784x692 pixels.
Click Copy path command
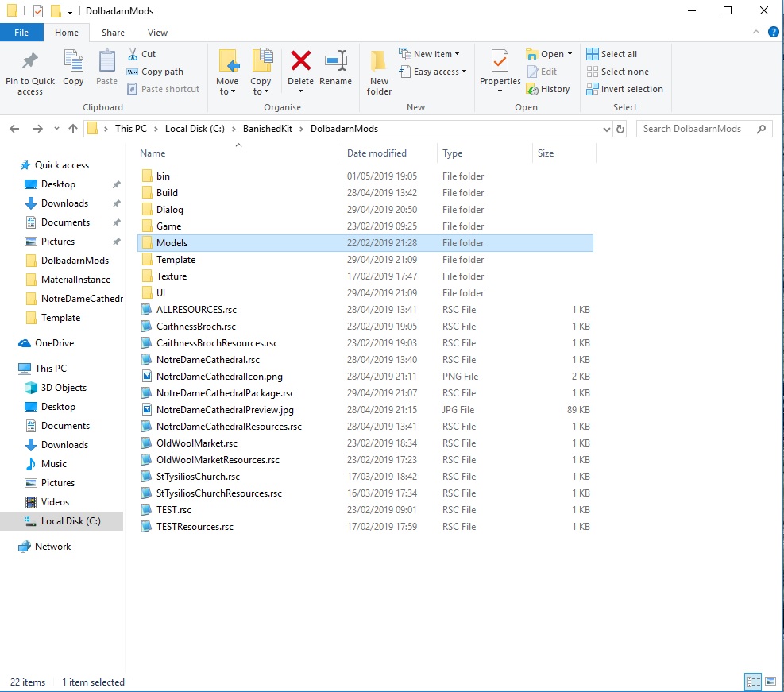[155, 72]
